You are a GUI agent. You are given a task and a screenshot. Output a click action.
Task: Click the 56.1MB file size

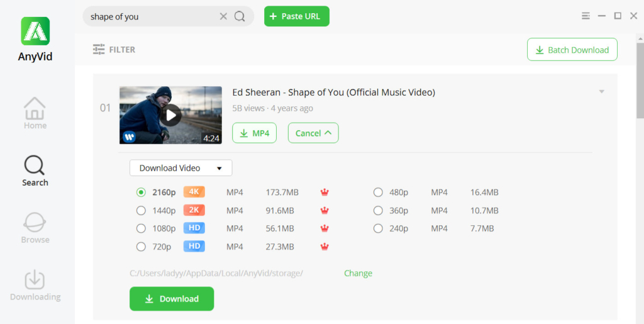280,228
